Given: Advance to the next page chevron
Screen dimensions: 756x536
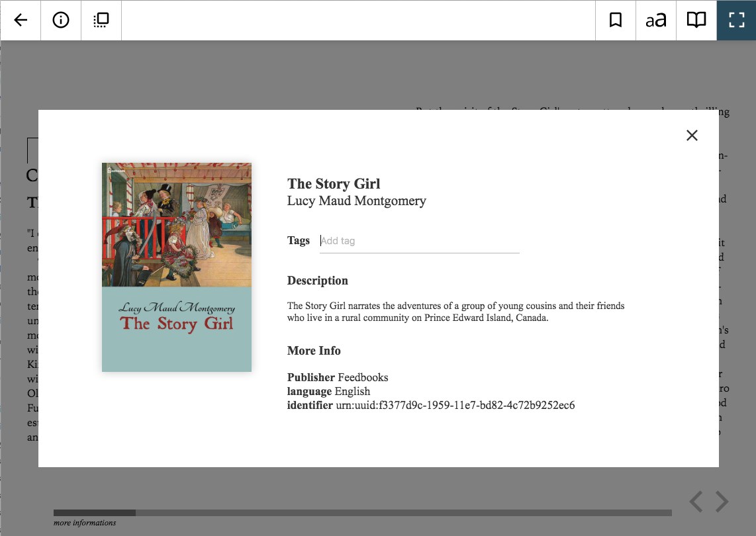Looking at the screenshot, I should tap(720, 502).
